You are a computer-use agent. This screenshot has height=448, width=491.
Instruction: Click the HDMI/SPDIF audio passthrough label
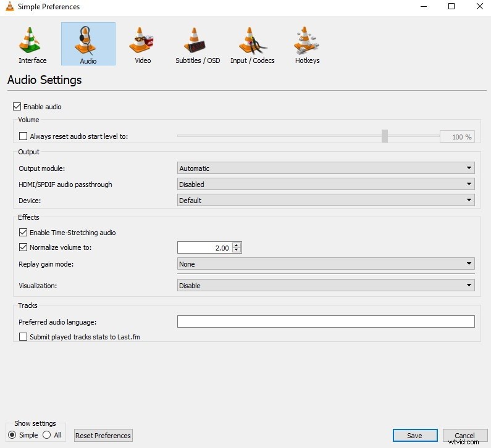[65, 185]
